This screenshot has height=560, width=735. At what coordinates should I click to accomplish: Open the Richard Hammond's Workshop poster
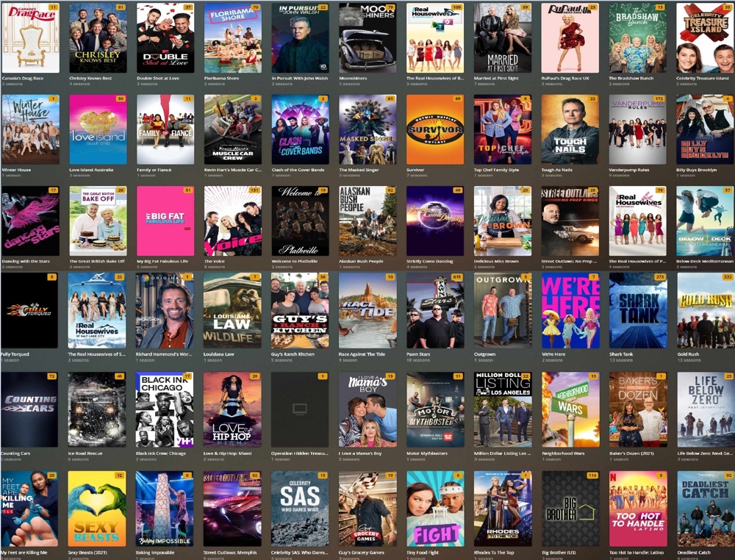tap(165, 310)
